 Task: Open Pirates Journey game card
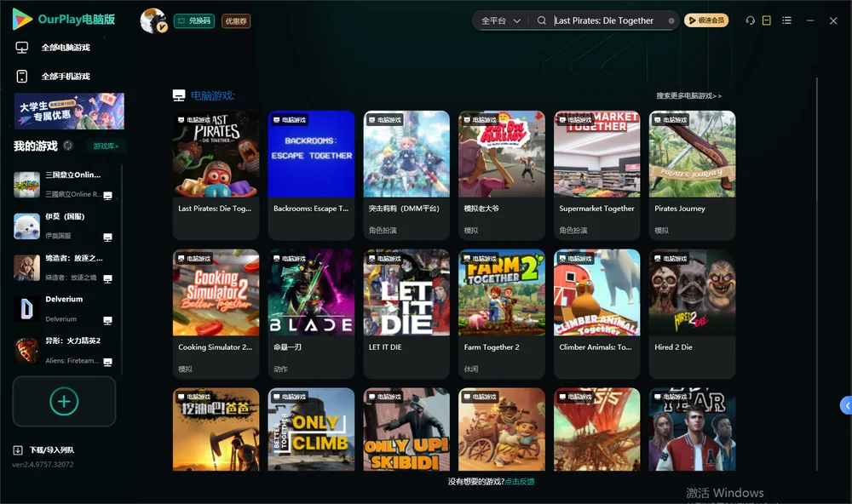tap(692, 175)
